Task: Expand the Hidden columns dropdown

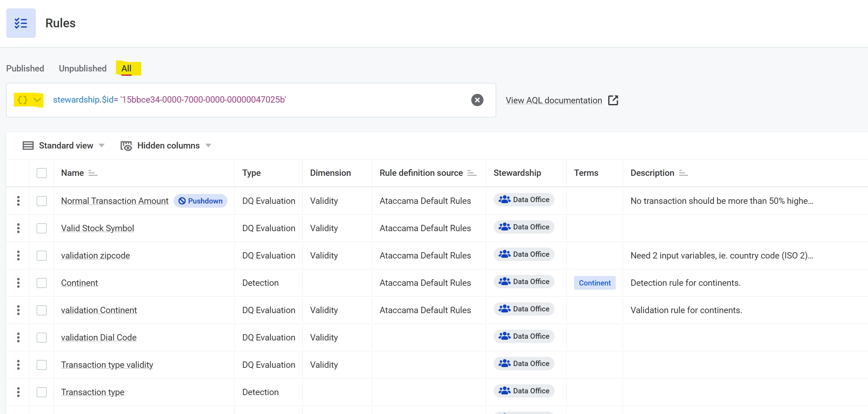Action: [x=209, y=146]
